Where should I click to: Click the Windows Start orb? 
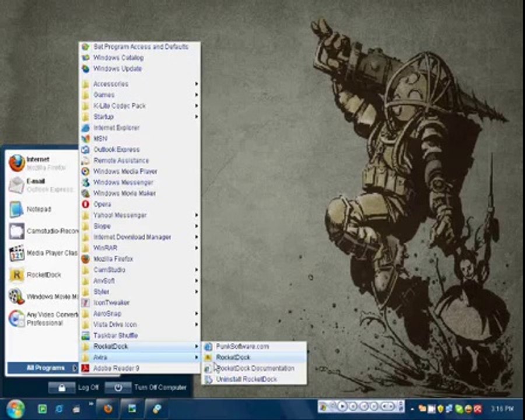point(15,409)
